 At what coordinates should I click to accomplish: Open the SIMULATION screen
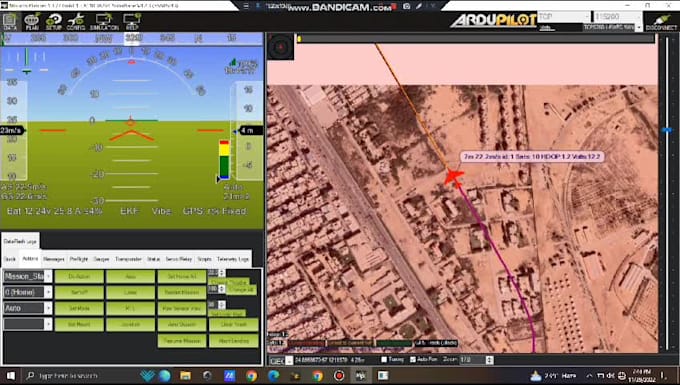(104, 21)
